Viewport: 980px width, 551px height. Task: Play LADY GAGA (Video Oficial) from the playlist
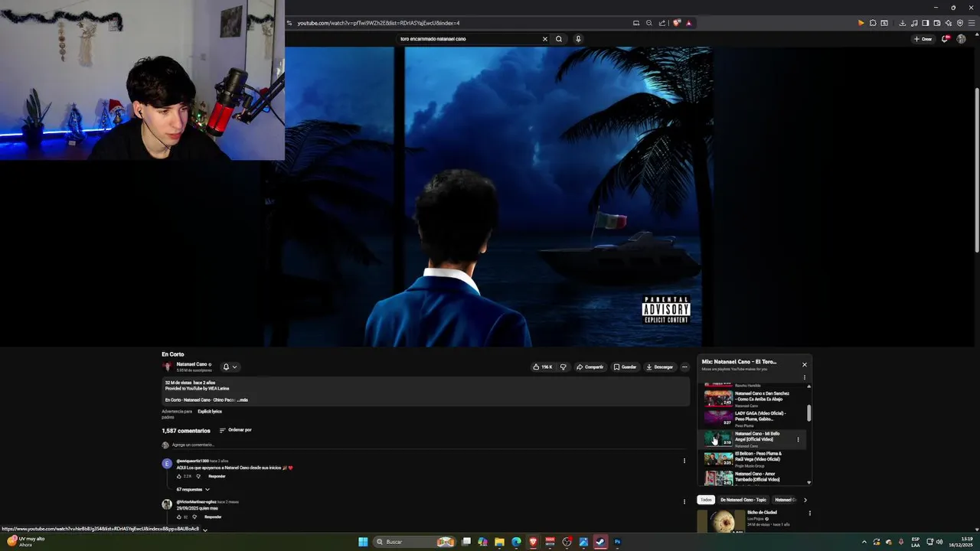coord(751,418)
